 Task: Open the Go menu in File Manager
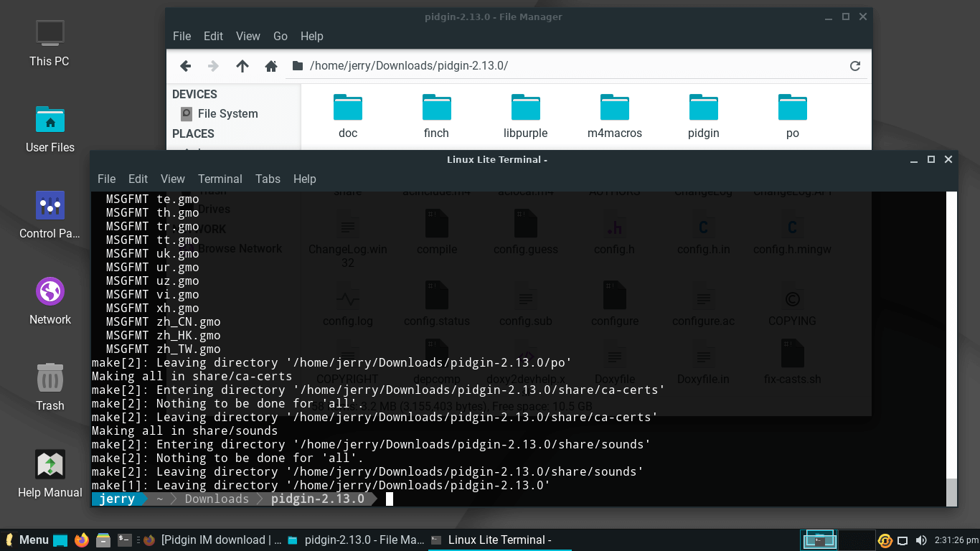280,36
